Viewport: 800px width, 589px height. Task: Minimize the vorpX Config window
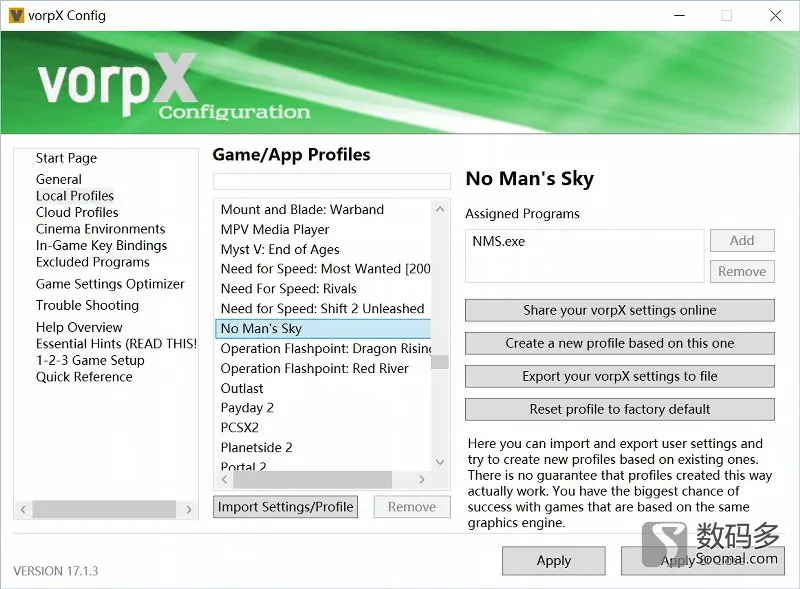[680, 16]
